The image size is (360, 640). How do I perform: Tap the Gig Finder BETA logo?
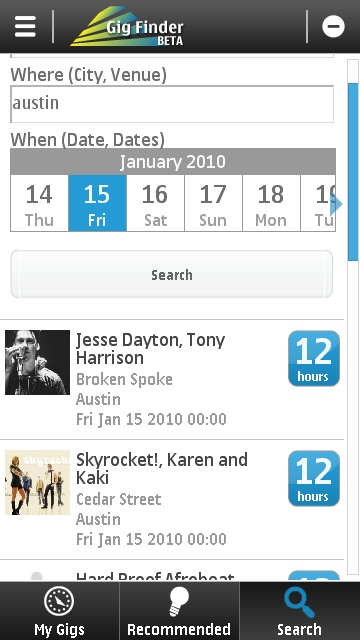point(128,27)
